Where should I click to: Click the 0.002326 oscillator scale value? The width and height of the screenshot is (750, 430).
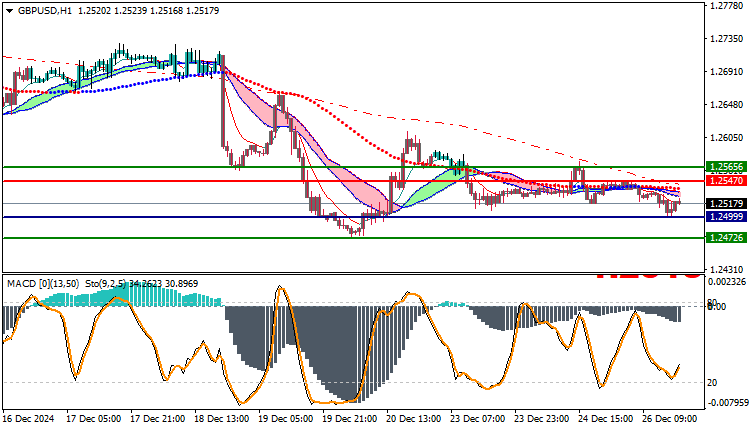(x=727, y=282)
